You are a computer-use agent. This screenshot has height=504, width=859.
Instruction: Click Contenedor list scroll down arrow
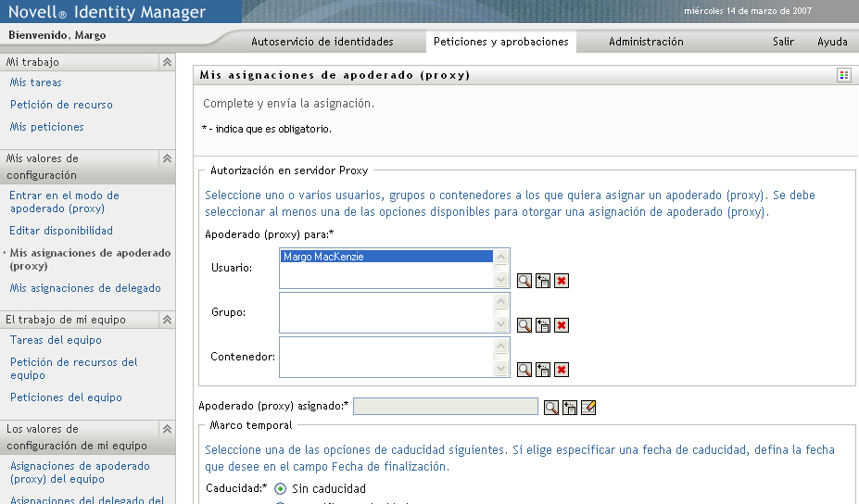[x=500, y=368]
